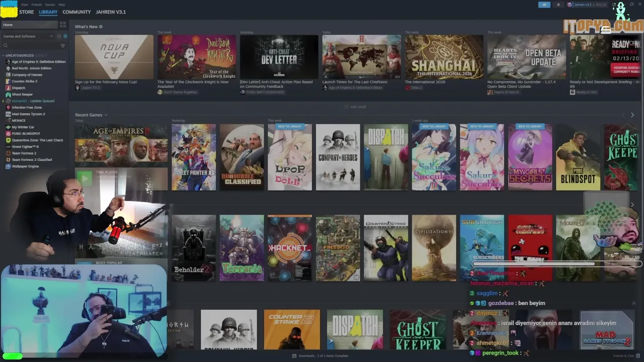Open the Friends menu
Image resolution: width=644 pixels, height=362 pixels.
tap(37, 5)
